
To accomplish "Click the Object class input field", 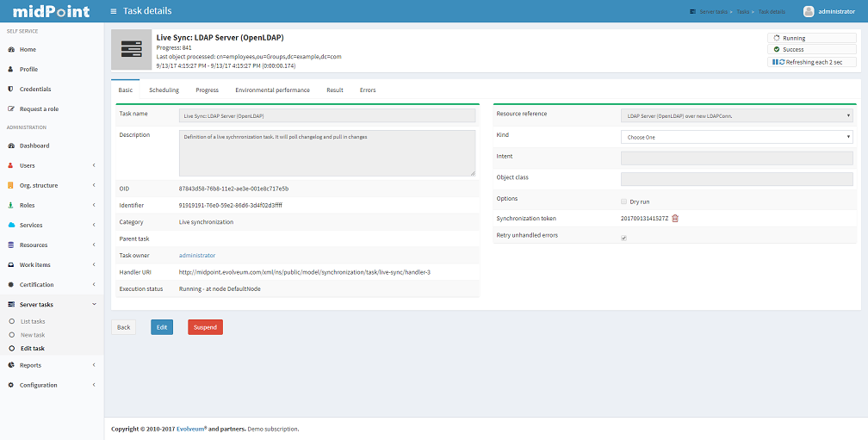I will 737,179.
